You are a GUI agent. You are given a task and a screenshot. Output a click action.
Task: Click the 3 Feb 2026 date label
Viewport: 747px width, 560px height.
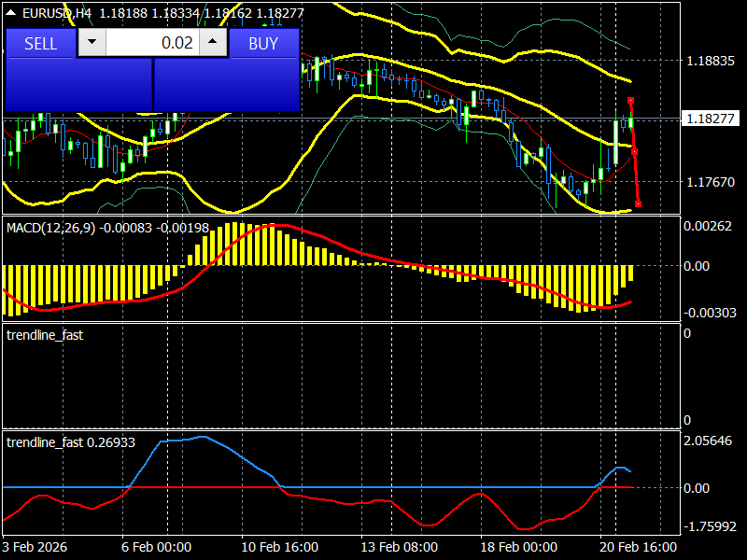pyautogui.click(x=35, y=547)
